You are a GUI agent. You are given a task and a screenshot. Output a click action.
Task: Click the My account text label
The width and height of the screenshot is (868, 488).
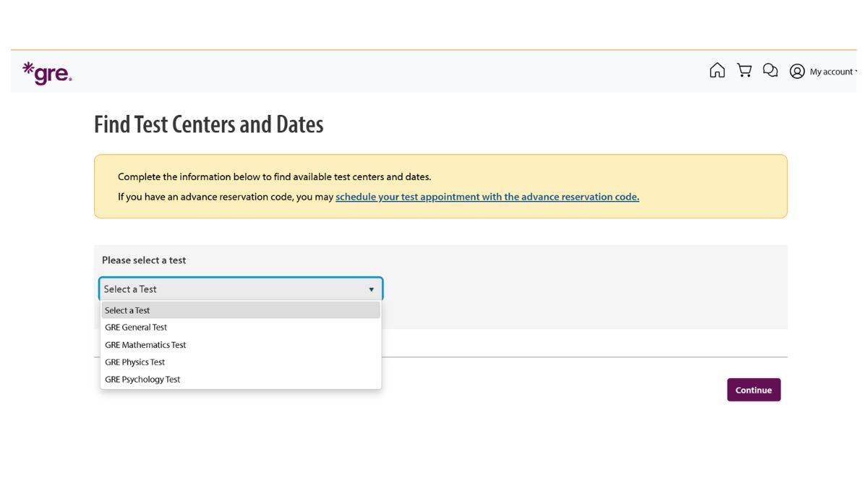tap(829, 72)
